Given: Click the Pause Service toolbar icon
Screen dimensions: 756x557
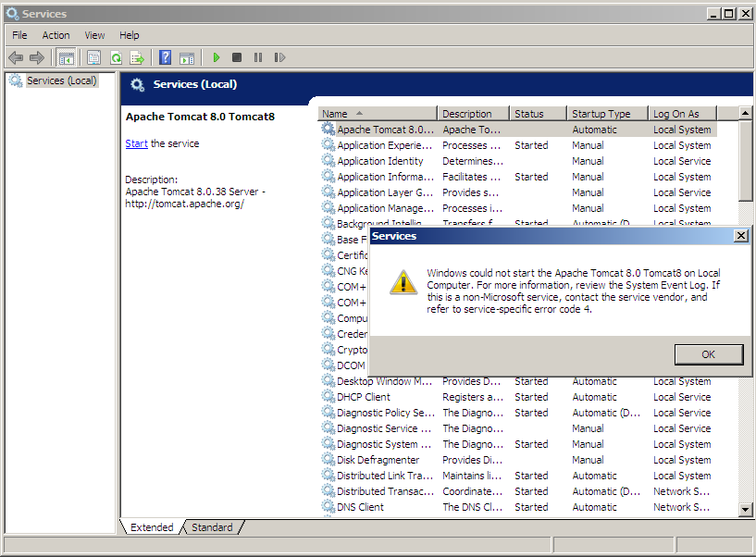Looking at the screenshot, I should click(258, 58).
